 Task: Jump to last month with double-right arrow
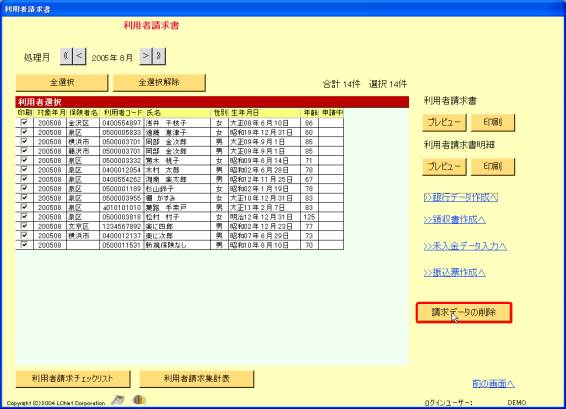click(x=159, y=56)
